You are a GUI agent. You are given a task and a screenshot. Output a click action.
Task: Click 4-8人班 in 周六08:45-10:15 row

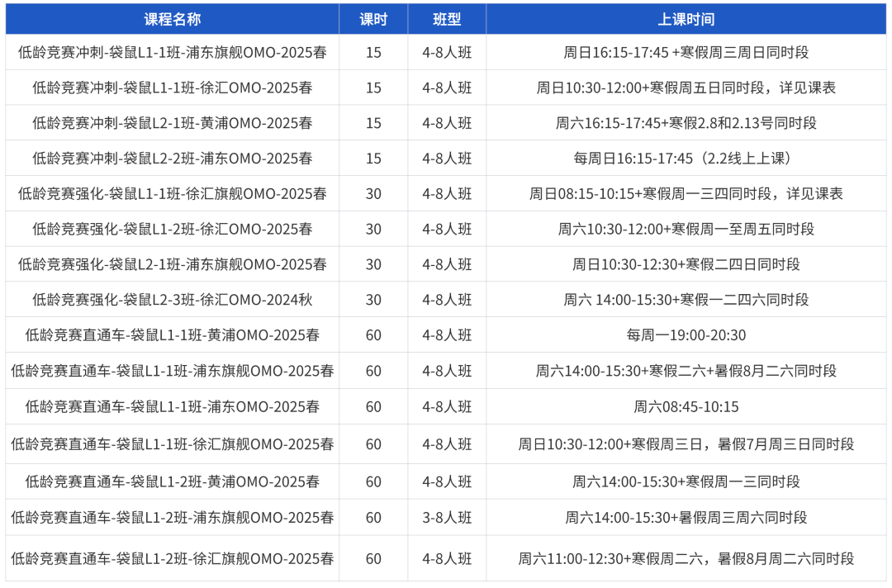(x=447, y=406)
